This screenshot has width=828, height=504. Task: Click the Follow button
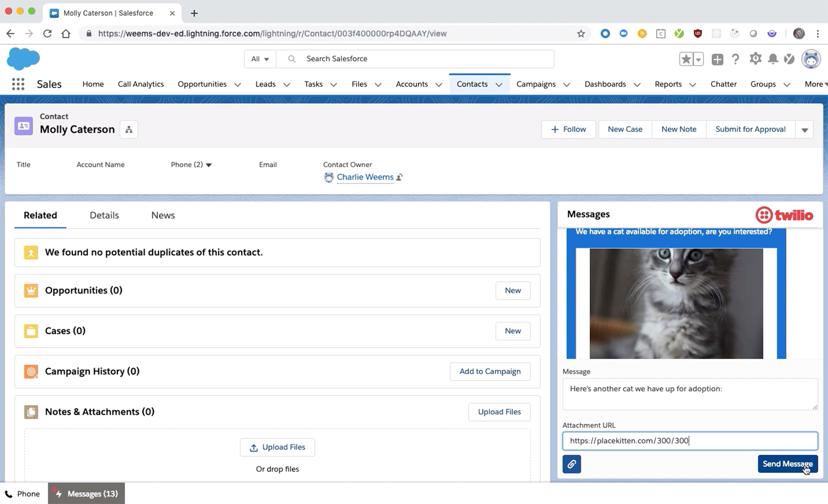point(569,130)
